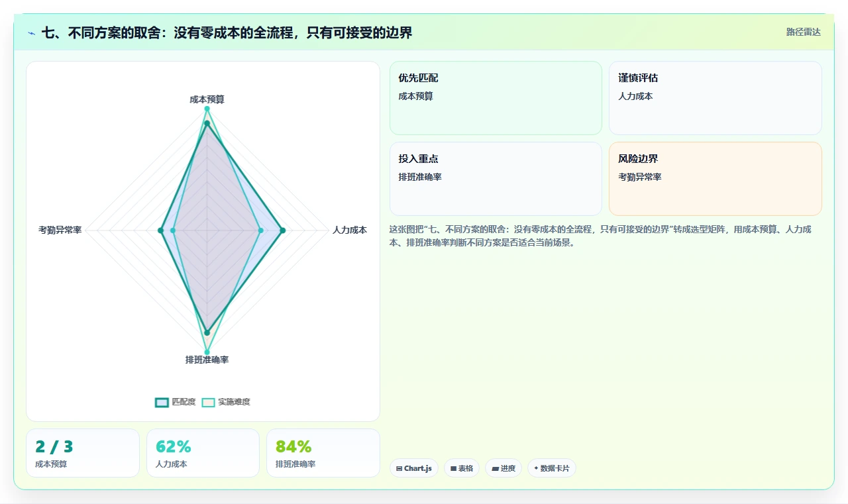Toggle the 匹配度 legend entry
Screen dimensions: 848x504
pos(176,402)
